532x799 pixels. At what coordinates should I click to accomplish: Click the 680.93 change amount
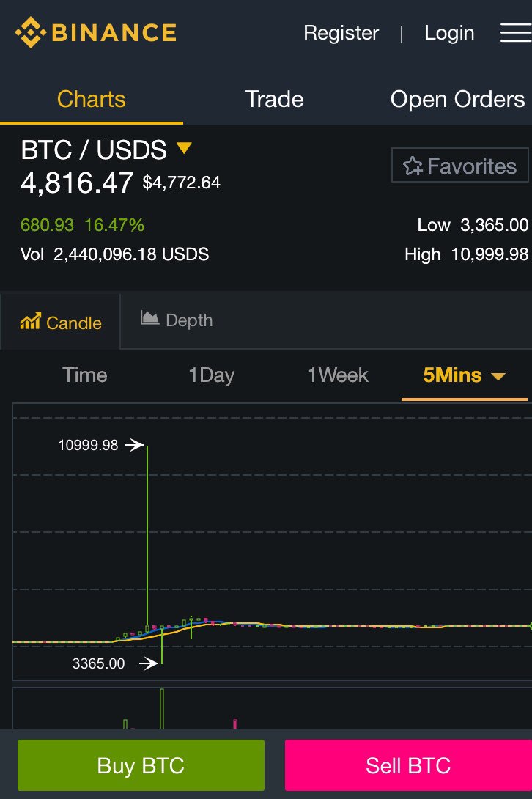pyautogui.click(x=47, y=225)
